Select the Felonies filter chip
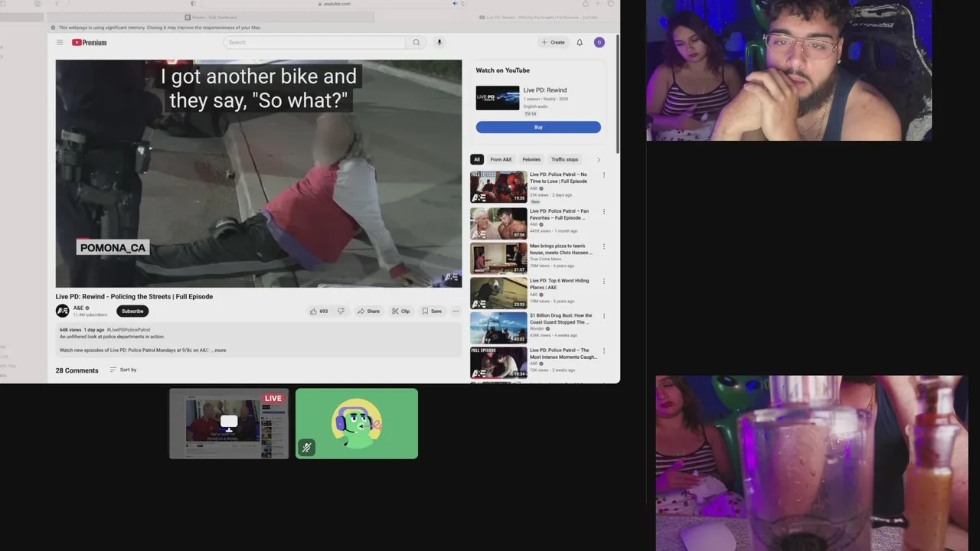 (x=531, y=159)
